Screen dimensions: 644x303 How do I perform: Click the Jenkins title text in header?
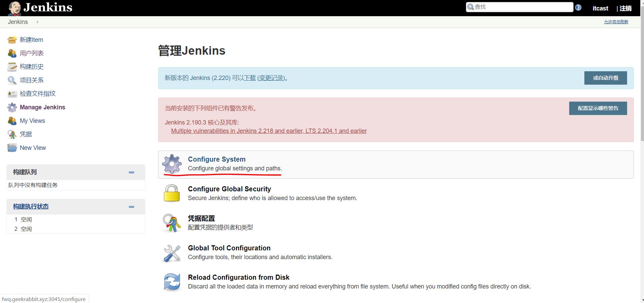(48, 7)
